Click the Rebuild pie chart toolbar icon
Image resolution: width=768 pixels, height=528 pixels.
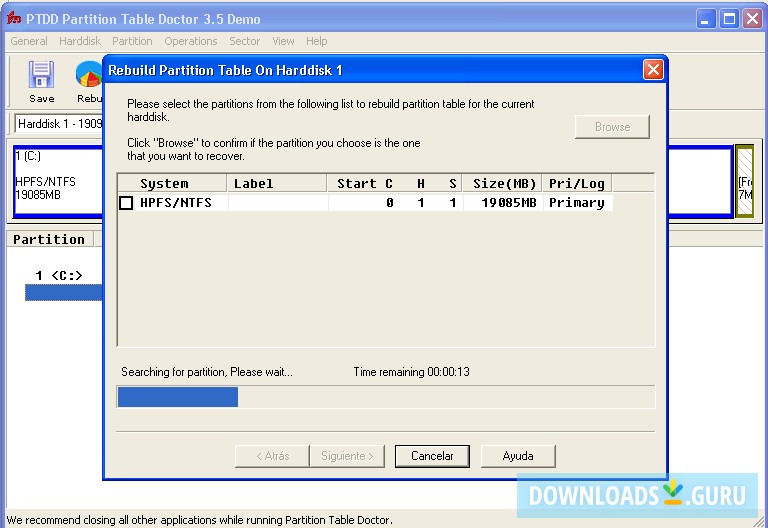click(89, 74)
